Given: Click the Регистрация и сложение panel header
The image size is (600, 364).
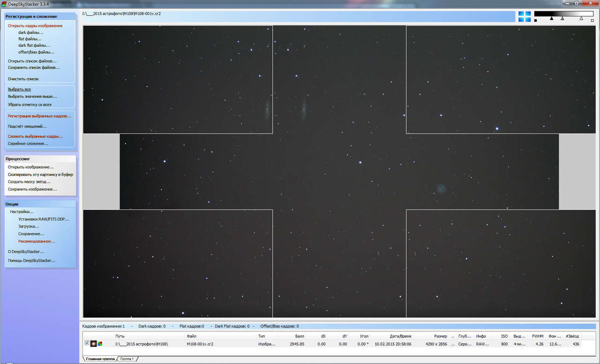Looking at the screenshot, I should click(x=40, y=16).
